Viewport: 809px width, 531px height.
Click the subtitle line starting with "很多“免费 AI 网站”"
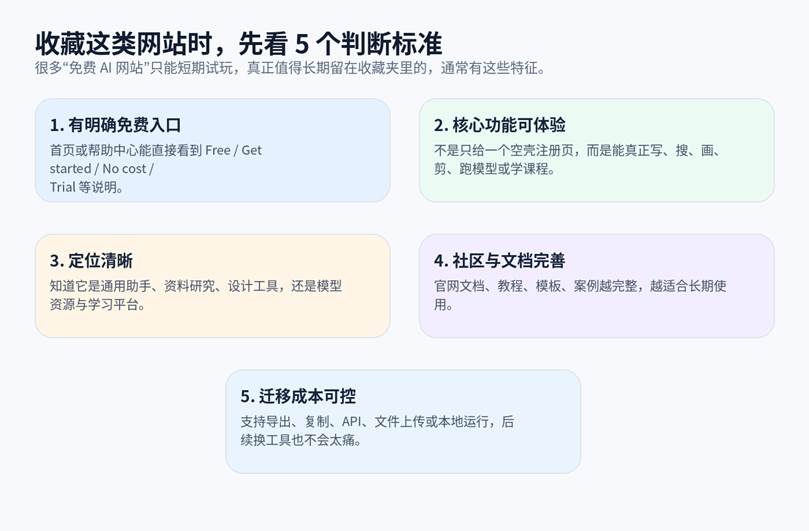click(x=290, y=68)
